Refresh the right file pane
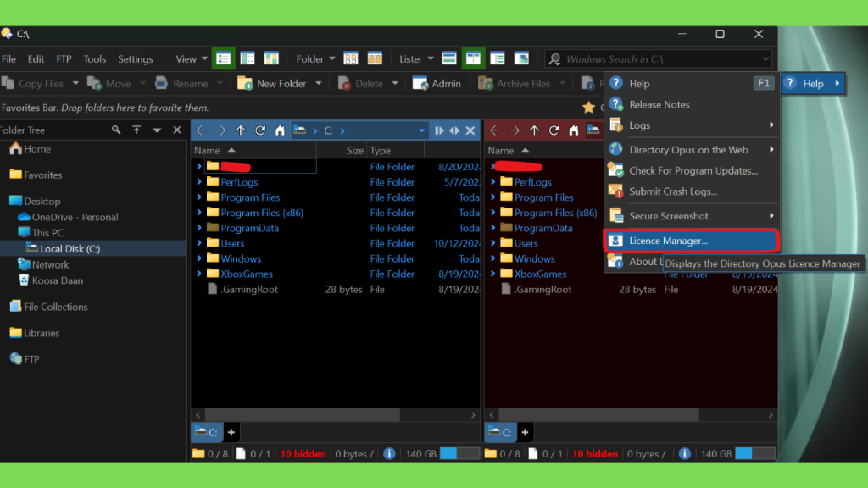 tap(554, 130)
